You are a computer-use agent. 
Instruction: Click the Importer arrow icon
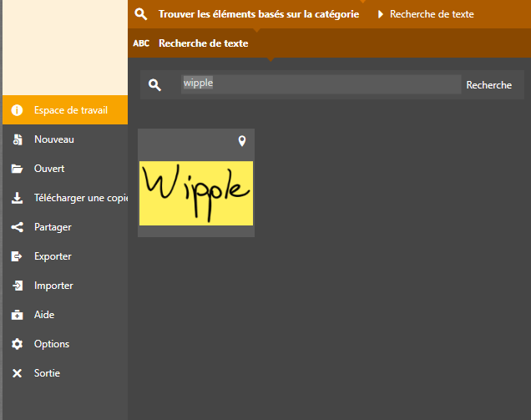17,286
